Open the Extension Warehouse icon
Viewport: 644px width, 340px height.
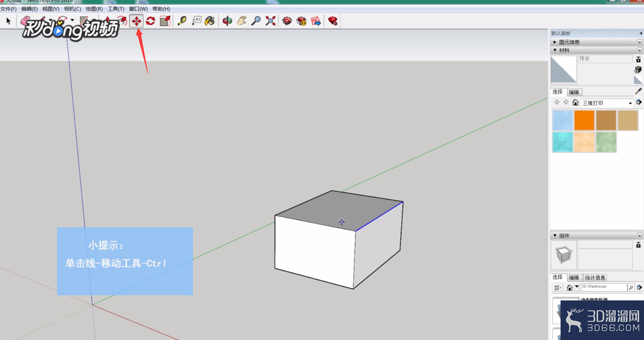tap(302, 21)
